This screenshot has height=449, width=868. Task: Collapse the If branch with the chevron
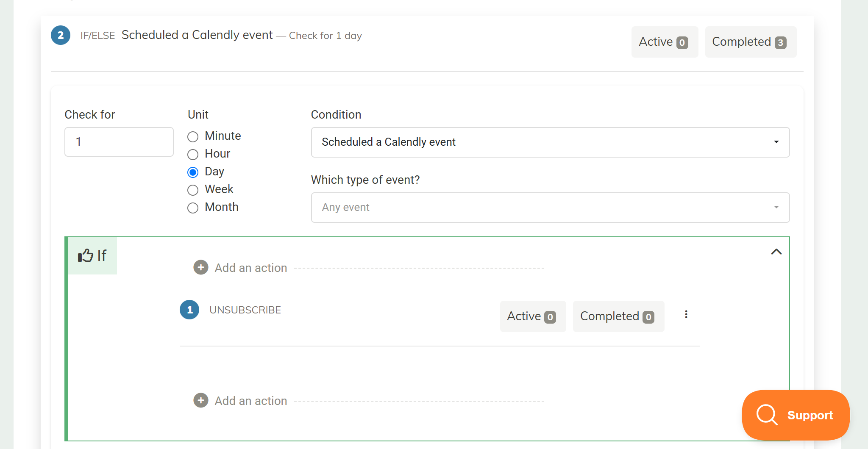point(776,252)
